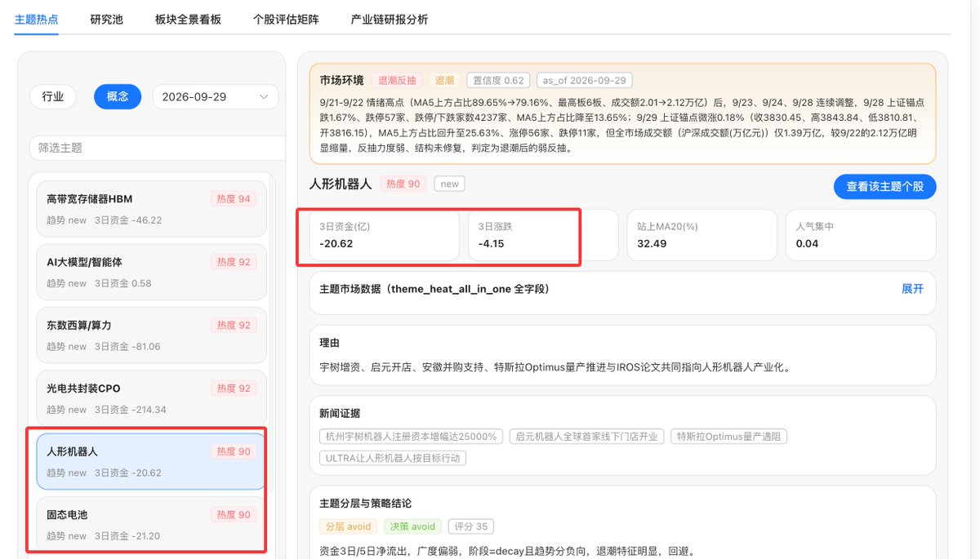Select the 高带宽存储器HBM theme card
980x559 pixels.
point(152,209)
